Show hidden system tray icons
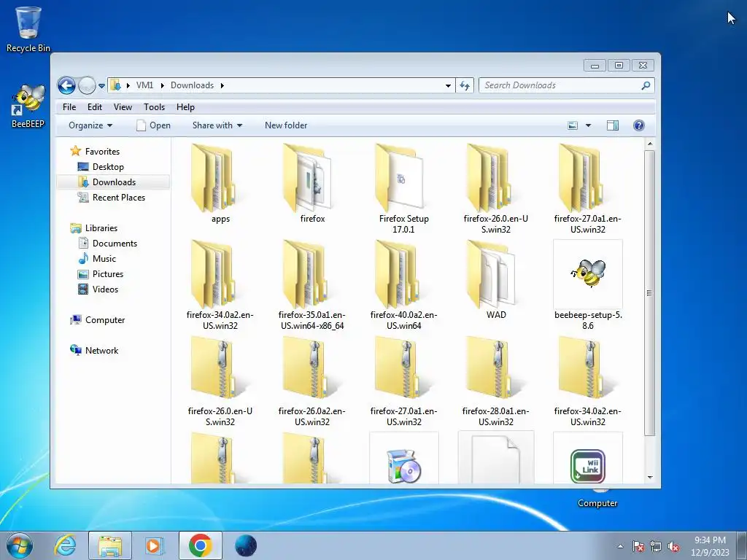Viewport: 747px width, 560px height. 620,546
